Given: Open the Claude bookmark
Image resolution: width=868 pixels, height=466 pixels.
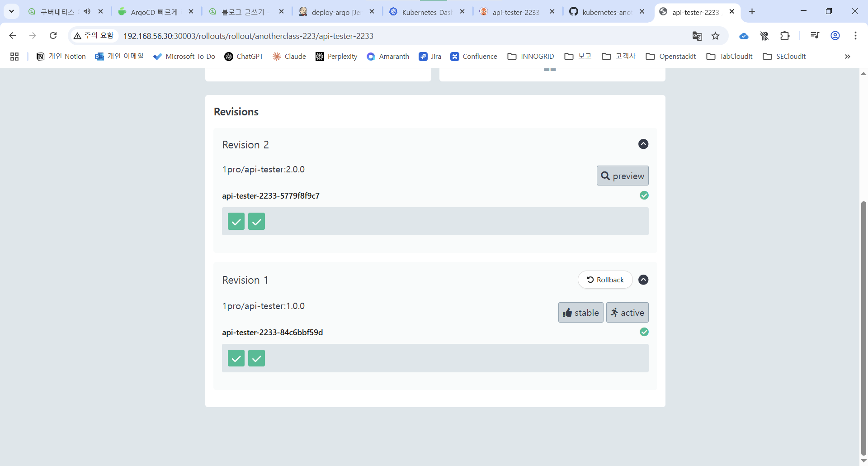Looking at the screenshot, I should pyautogui.click(x=289, y=57).
